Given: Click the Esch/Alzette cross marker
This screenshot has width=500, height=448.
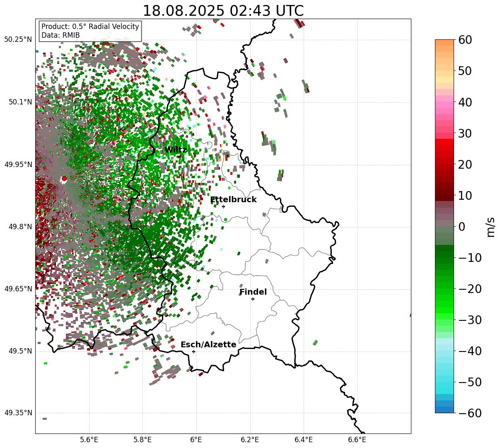Looking at the screenshot, I should pyautogui.click(x=193, y=351).
